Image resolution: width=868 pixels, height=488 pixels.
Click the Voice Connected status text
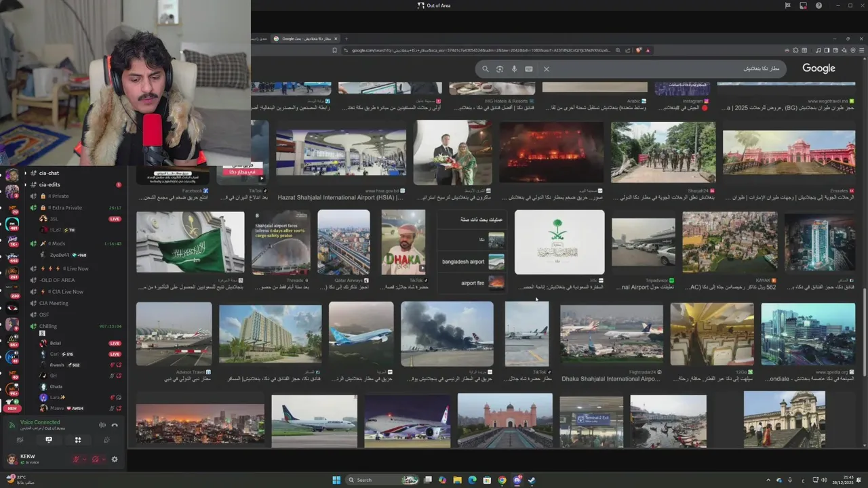point(40,422)
